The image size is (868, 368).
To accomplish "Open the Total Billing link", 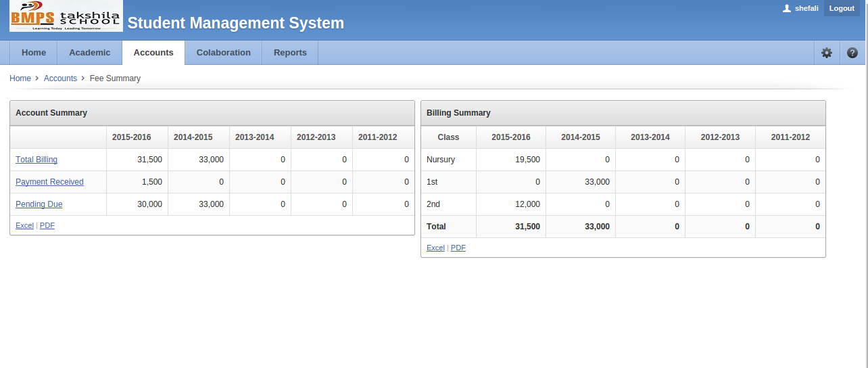I will click(x=37, y=160).
